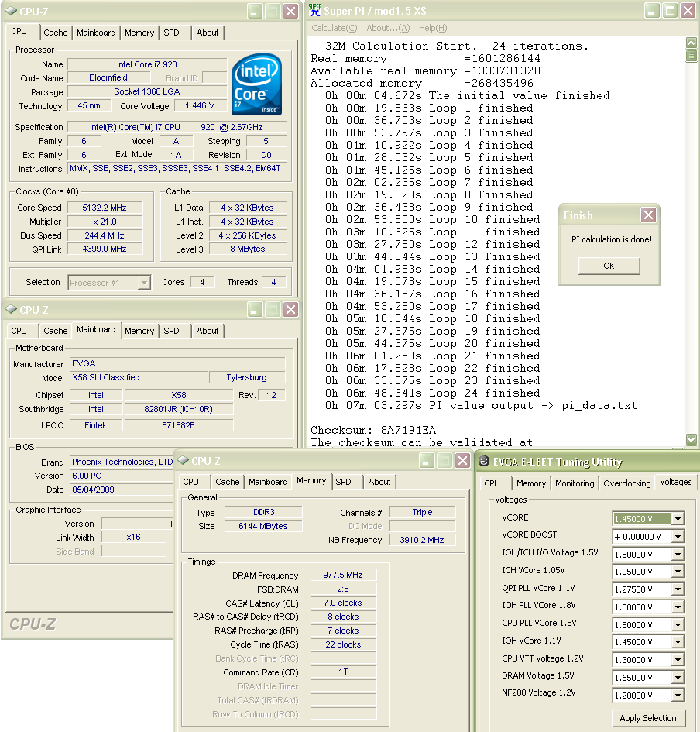Click the Core Speed 5132.2 MHz value
Image resolution: width=700 pixels, height=732 pixels.
105,208
